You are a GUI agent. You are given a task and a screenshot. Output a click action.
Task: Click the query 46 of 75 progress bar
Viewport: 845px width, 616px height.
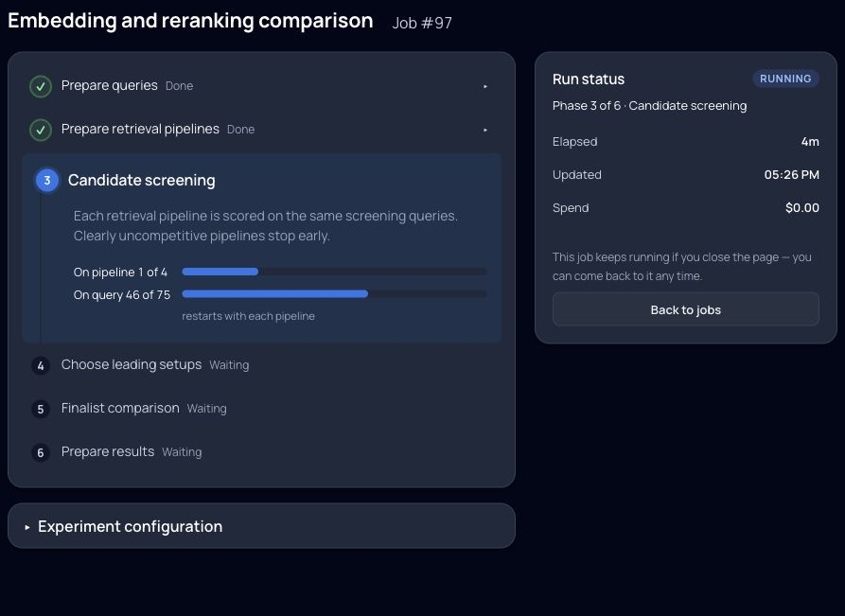334,293
